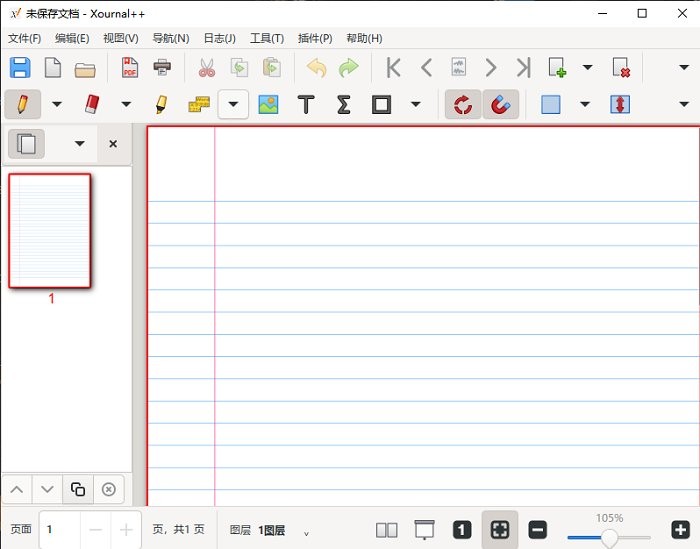Select the page 1 thumbnail
The height and width of the screenshot is (549, 700).
coord(50,230)
